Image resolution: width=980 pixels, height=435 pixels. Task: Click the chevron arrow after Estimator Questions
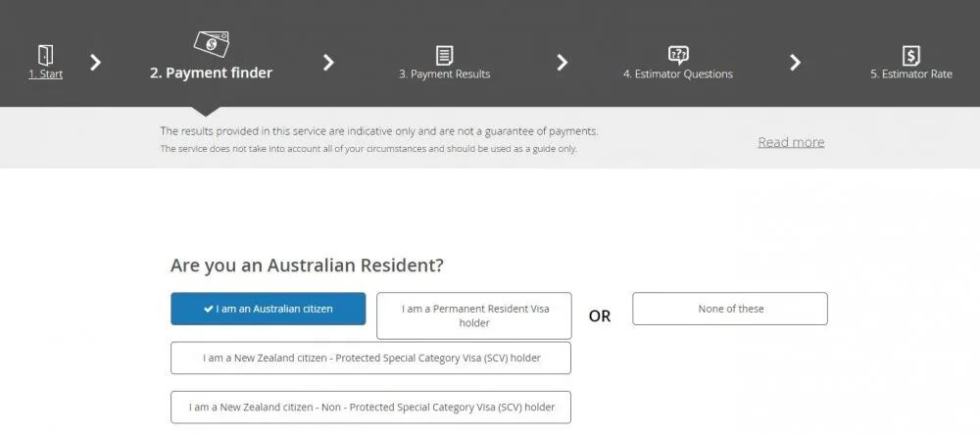tap(795, 63)
